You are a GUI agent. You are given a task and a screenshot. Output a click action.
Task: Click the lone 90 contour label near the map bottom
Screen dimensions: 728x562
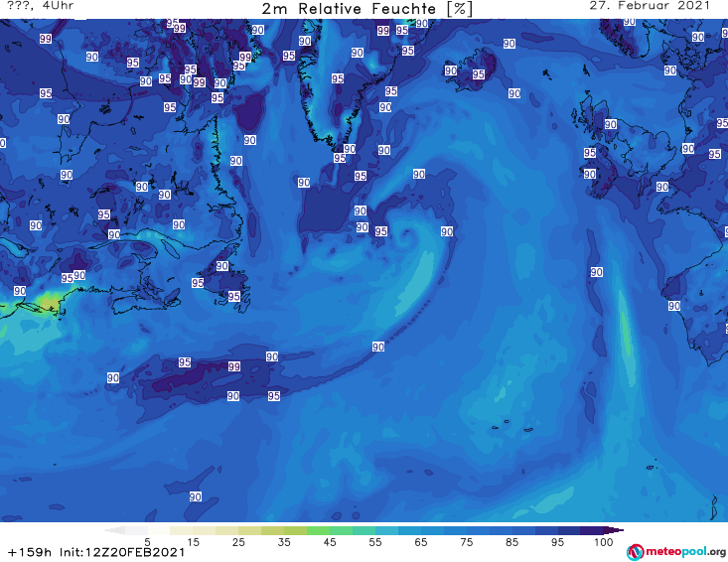pos(195,496)
